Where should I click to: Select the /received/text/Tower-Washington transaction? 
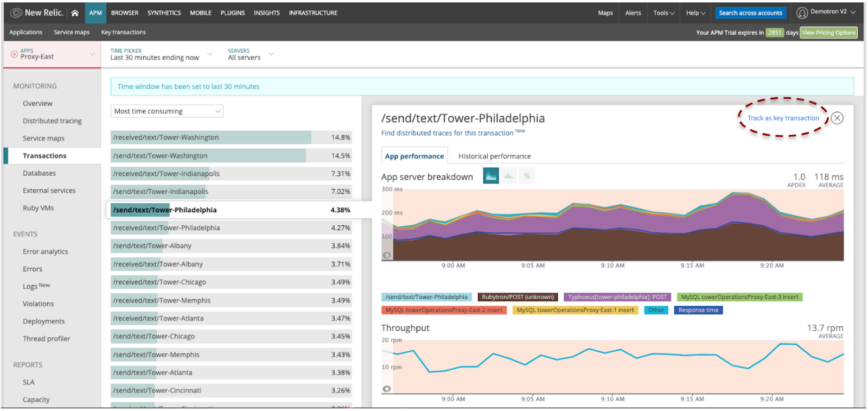[x=231, y=137]
